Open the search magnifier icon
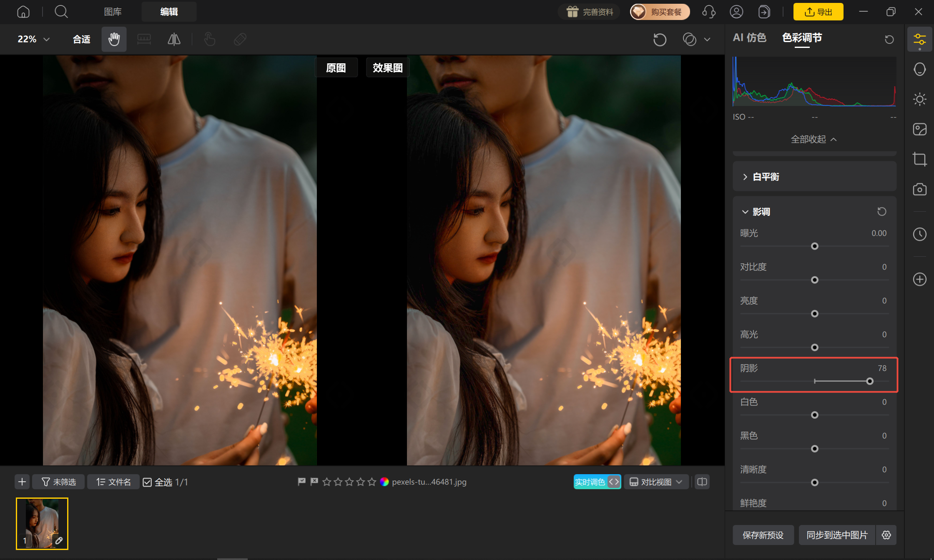 [x=61, y=12]
